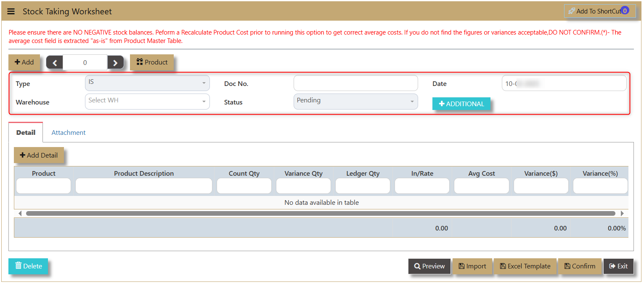Focus the Doc No. input field
This screenshot has width=644, height=284.
pos(355,83)
